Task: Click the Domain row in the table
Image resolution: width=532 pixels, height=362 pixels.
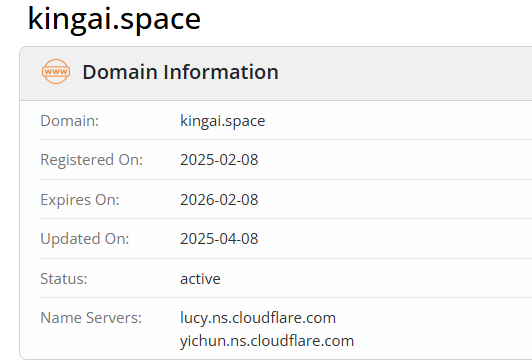Action: pyautogui.click(x=286, y=120)
